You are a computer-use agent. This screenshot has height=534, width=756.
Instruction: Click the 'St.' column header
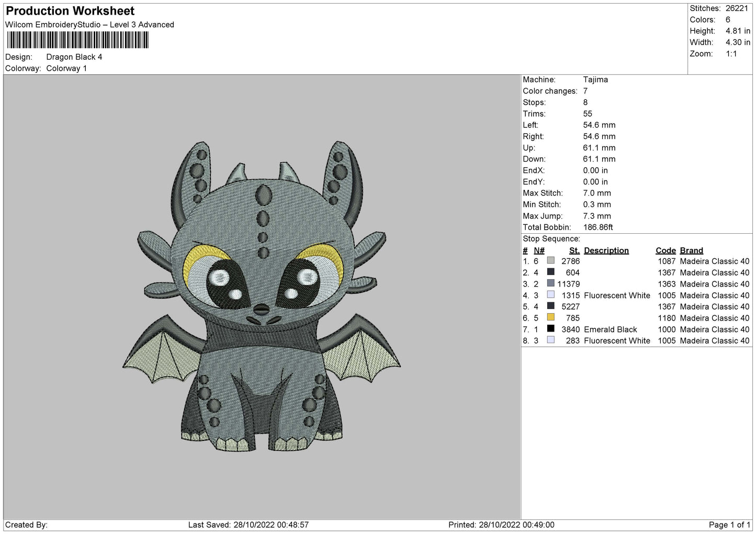(574, 251)
